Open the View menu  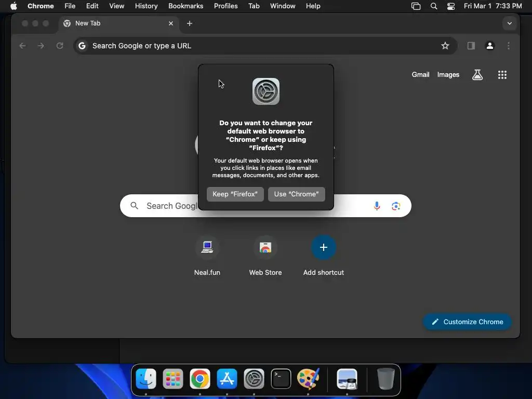(x=117, y=6)
